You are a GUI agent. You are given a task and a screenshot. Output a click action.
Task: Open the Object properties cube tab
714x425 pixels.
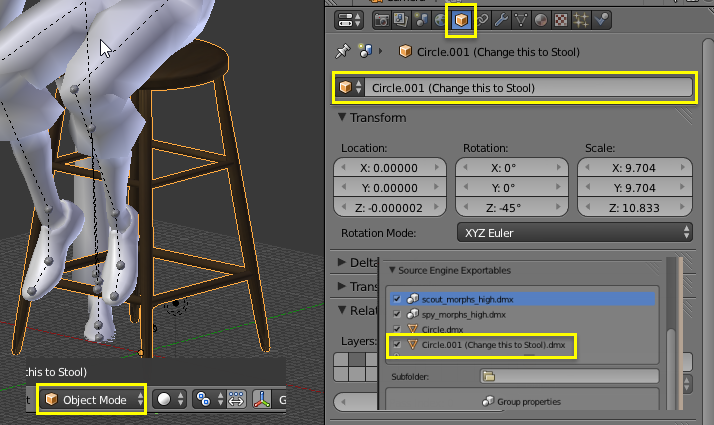pyautogui.click(x=461, y=20)
